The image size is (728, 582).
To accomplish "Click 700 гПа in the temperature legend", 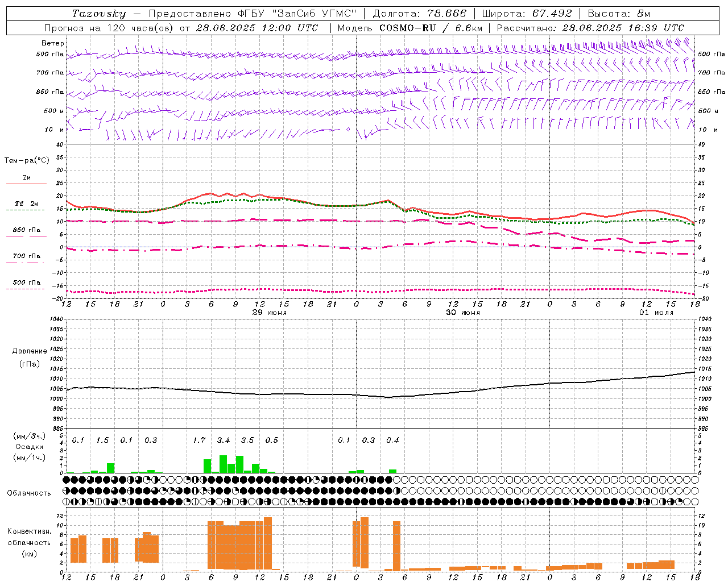I will click(x=27, y=256).
